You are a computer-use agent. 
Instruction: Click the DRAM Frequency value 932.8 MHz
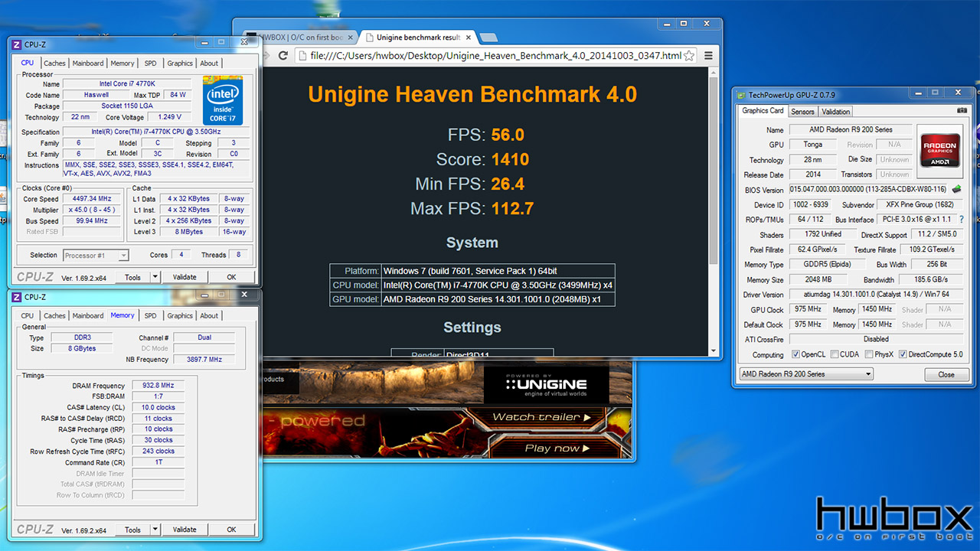pyautogui.click(x=158, y=386)
